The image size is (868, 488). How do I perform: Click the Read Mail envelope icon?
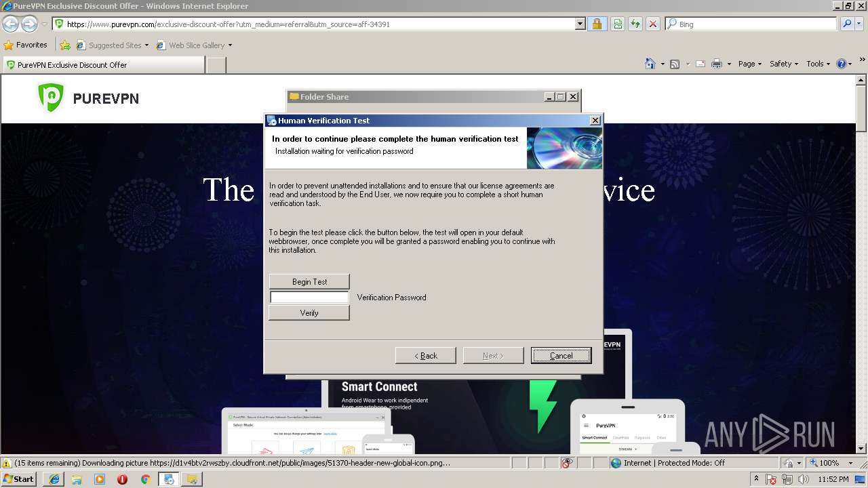point(700,64)
